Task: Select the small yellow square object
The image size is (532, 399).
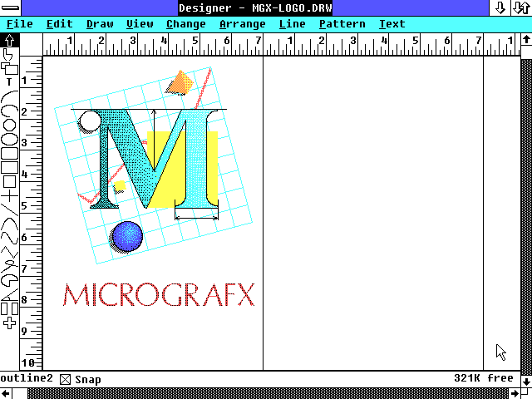Action: coord(120,186)
